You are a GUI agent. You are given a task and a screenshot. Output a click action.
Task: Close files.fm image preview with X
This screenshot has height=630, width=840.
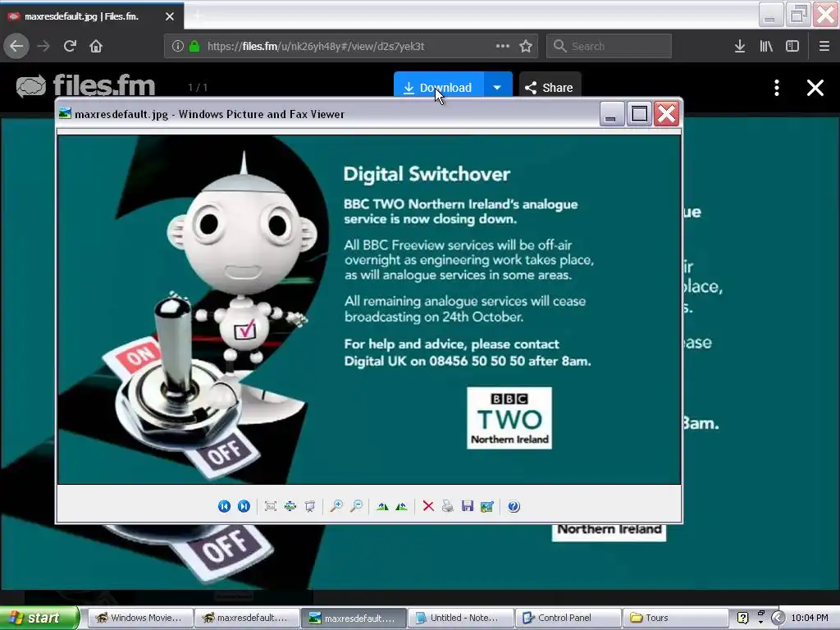pyautogui.click(x=815, y=88)
